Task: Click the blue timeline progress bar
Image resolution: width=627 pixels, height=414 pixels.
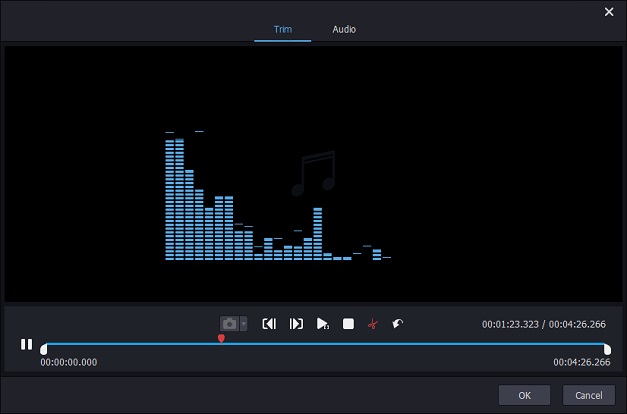Action: 325,344
